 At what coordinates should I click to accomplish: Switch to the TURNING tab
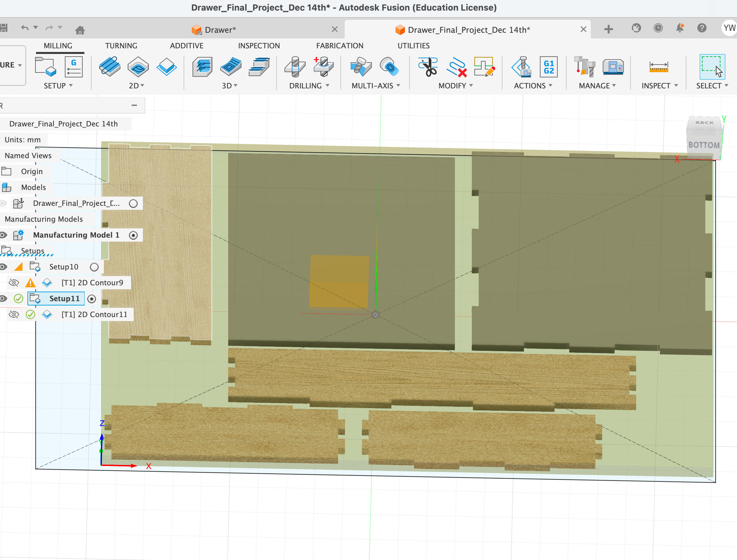[x=121, y=46]
